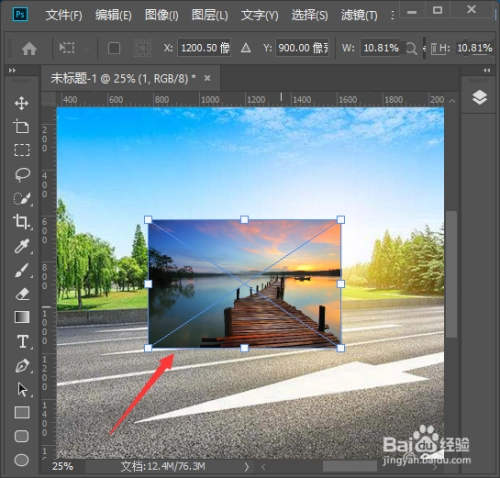The height and width of the screenshot is (478, 500).
Task: Click the horizontal scrollbar thumb
Action: coord(350,466)
